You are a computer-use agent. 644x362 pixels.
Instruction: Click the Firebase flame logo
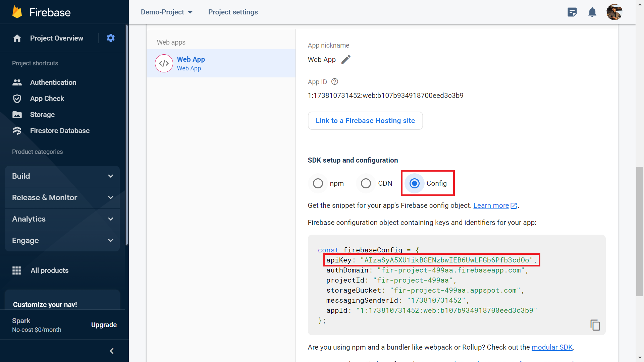pyautogui.click(x=17, y=12)
